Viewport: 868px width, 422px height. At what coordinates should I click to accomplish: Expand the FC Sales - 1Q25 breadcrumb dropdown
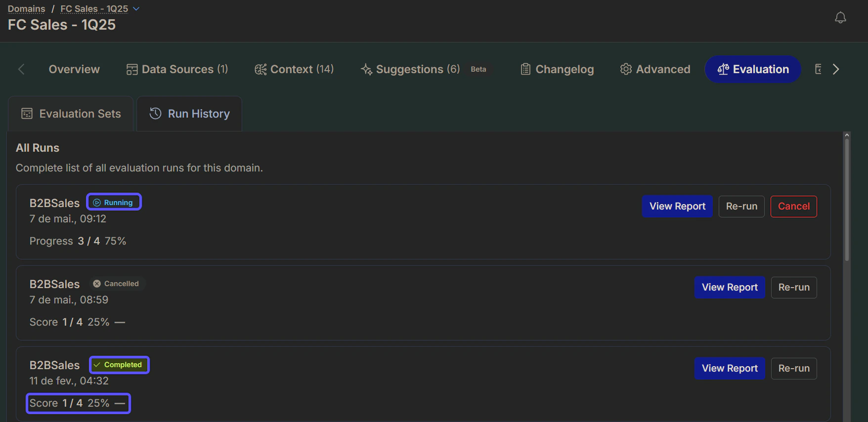(136, 9)
